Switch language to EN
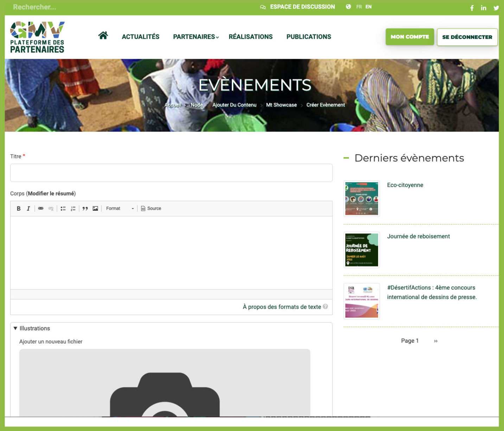 point(368,7)
